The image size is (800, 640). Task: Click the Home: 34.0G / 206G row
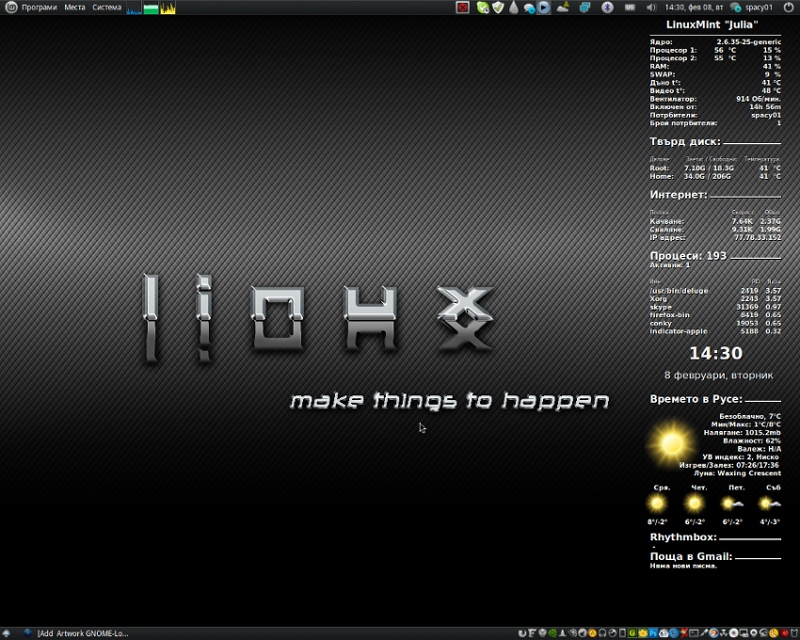(715, 177)
